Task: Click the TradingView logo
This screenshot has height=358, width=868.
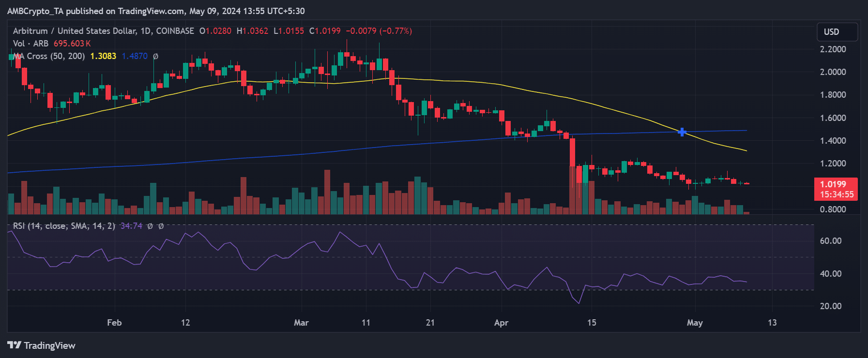Action: (x=42, y=345)
